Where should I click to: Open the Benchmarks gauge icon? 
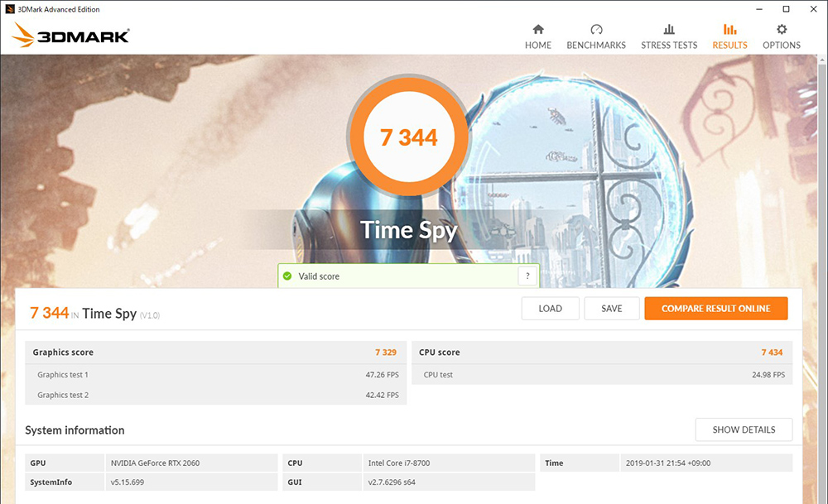click(x=596, y=29)
